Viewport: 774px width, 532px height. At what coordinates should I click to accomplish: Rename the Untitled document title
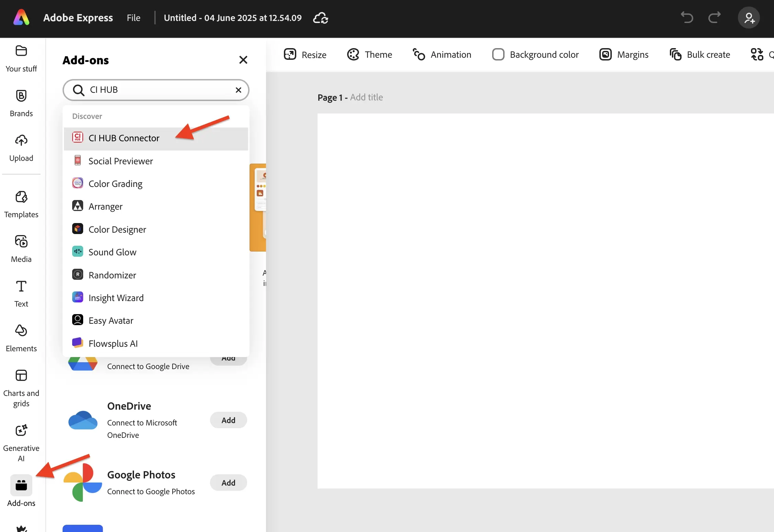pyautogui.click(x=233, y=18)
